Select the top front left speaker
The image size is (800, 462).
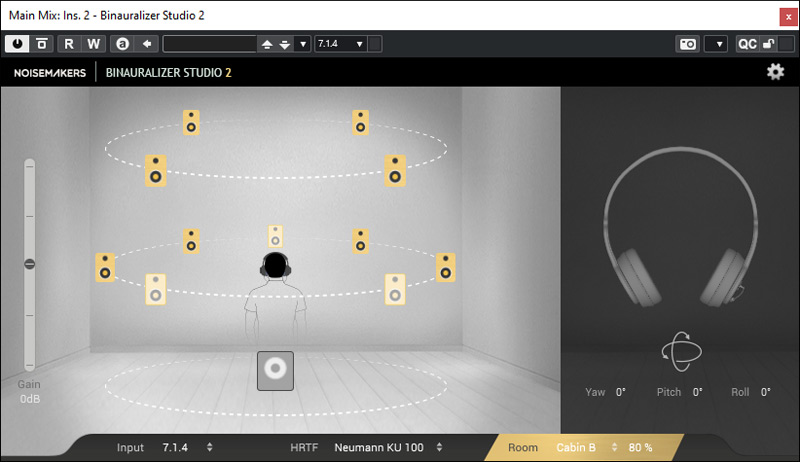(x=191, y=123)
